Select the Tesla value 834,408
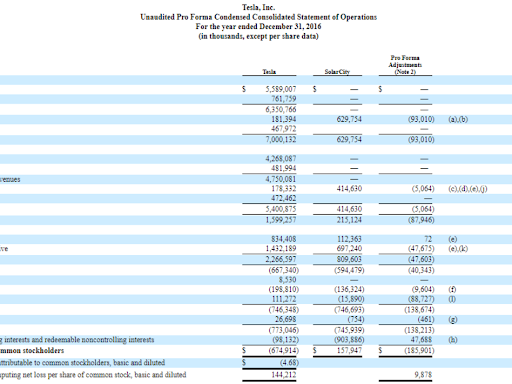 tap(284, 239)
